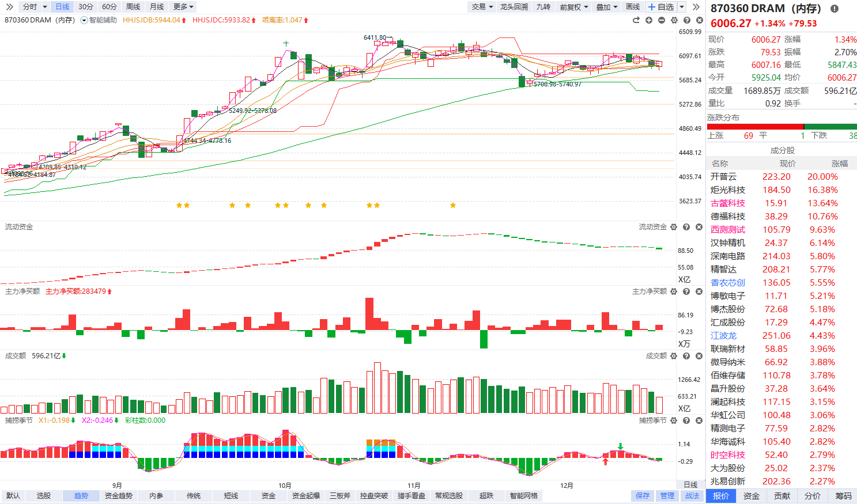This screenshot has height=504, width=857.
Task: Sort constituents by 现价 column header
Action: pyautogui.click(x=787, y=164)
